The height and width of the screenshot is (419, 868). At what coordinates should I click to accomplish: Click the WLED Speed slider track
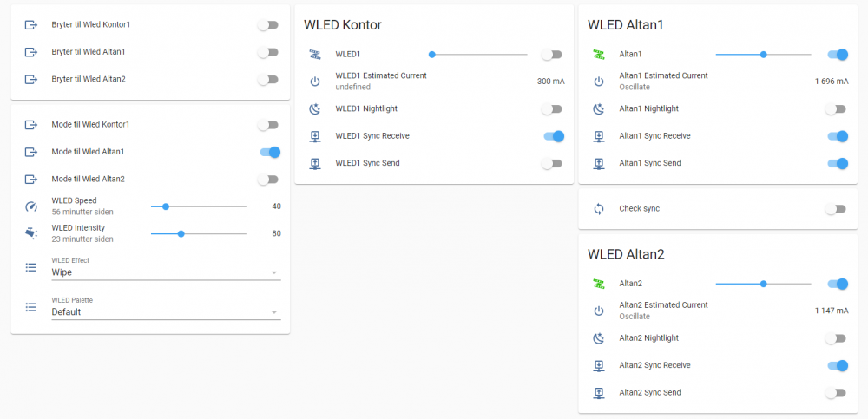(199, 206)
